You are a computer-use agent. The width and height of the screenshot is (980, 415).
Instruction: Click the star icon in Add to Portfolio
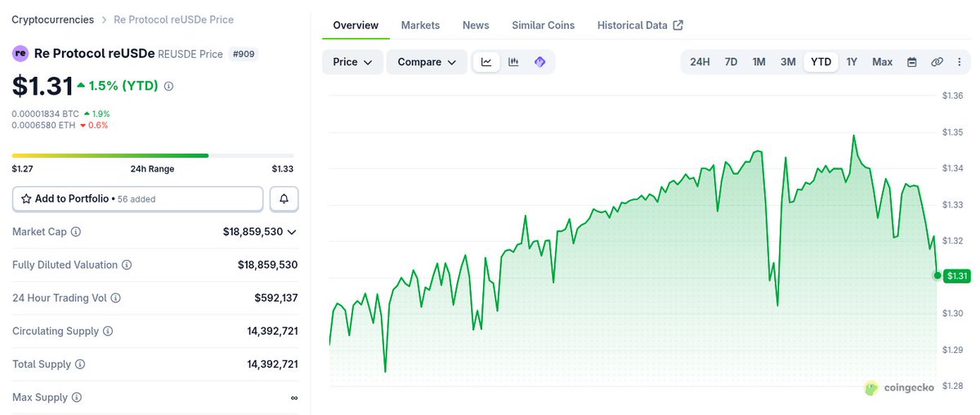tap(26, 199)
